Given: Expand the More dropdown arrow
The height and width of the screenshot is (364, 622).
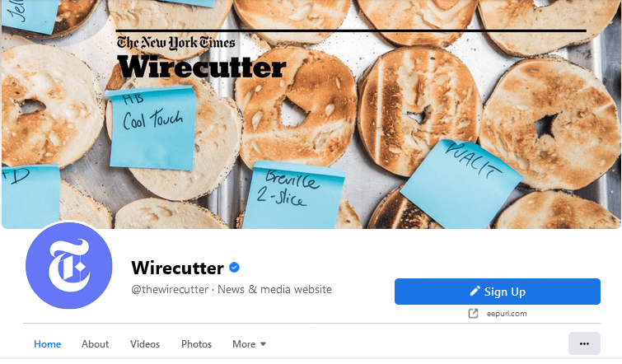Looking at the screenshot, I should tap(263, 344).
